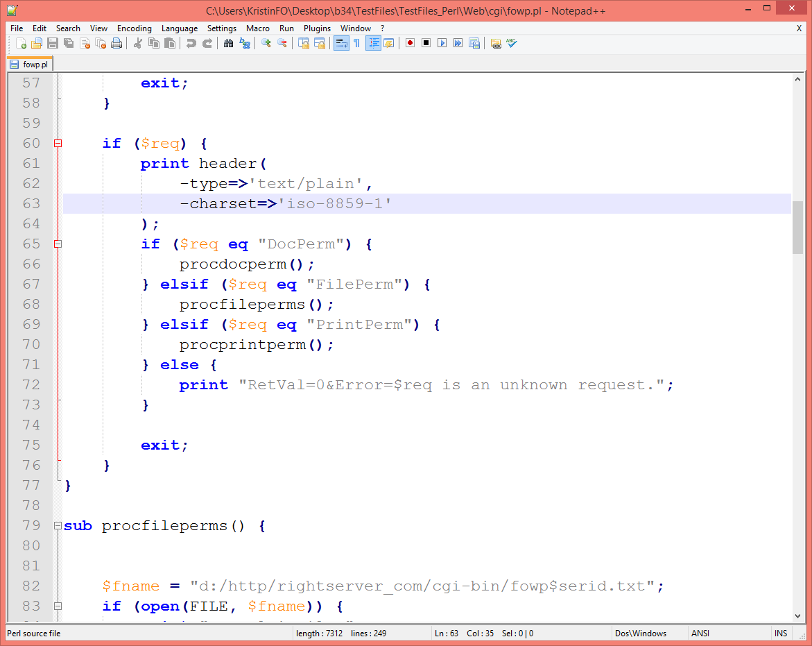The image size is (812, 646).
Task: Collapse the fold at line 83
Action: click(x=58, y=606)
